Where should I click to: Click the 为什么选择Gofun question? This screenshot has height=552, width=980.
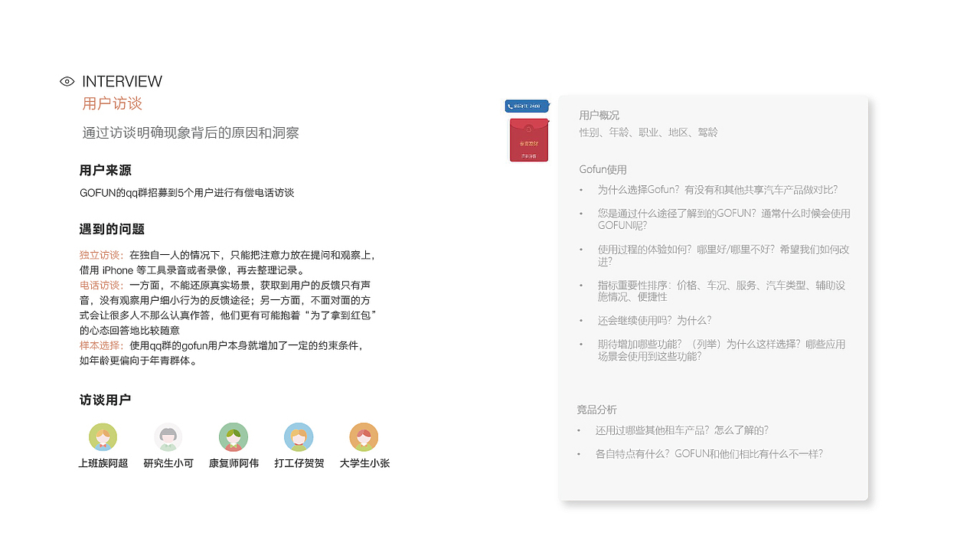pyautogui.click(x=717, y=190)
